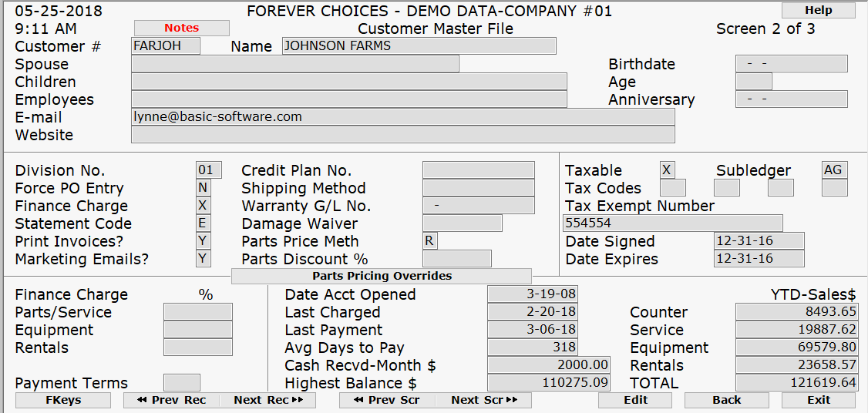868x413 pixels.
Task: Click the Back button
Action: point(726,401)
